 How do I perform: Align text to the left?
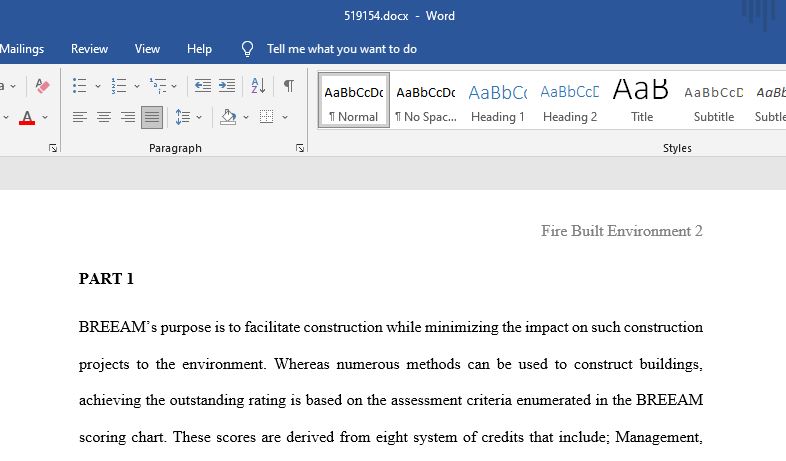pyautogui.click(x=80, y=117)
